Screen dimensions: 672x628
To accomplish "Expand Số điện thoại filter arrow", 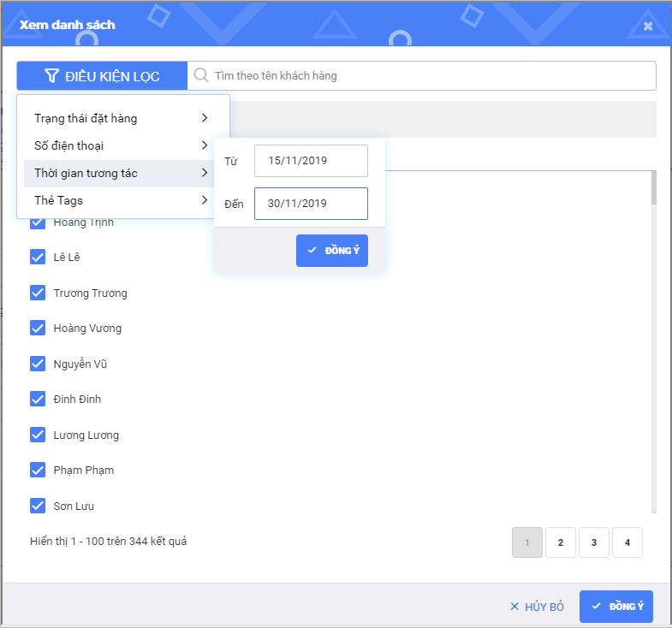I will [x=205, y=145].
